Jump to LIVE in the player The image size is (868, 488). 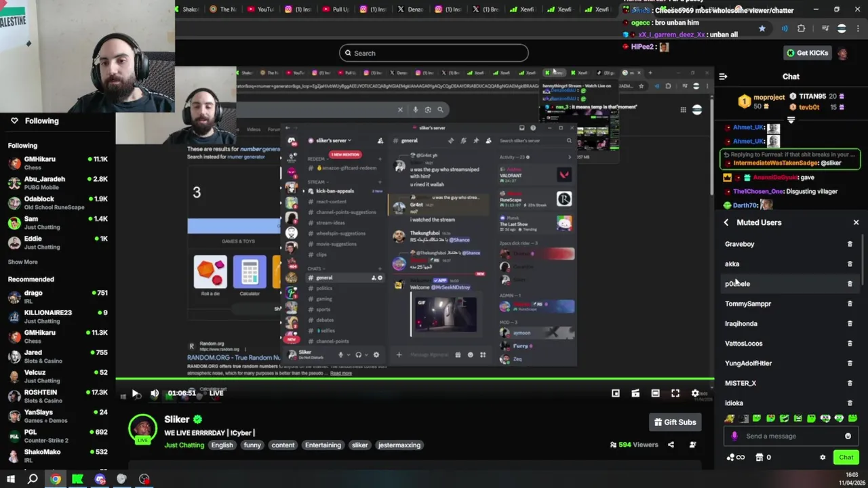[x=216, y=393]
